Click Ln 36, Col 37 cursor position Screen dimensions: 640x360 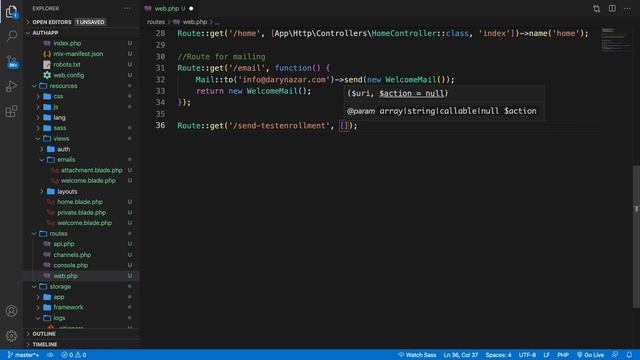pyautogui.click(x=460, y=355)
